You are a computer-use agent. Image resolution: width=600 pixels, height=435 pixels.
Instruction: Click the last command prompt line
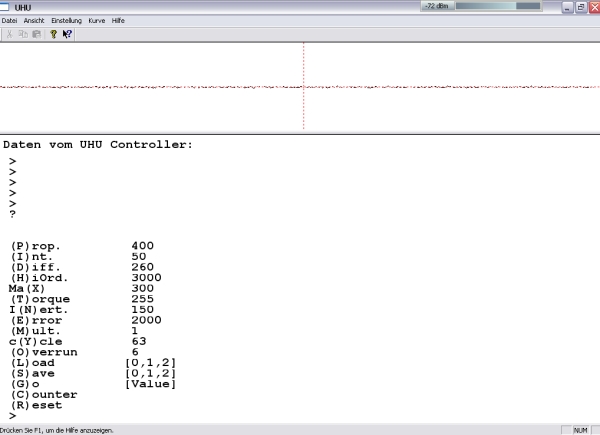13,416
